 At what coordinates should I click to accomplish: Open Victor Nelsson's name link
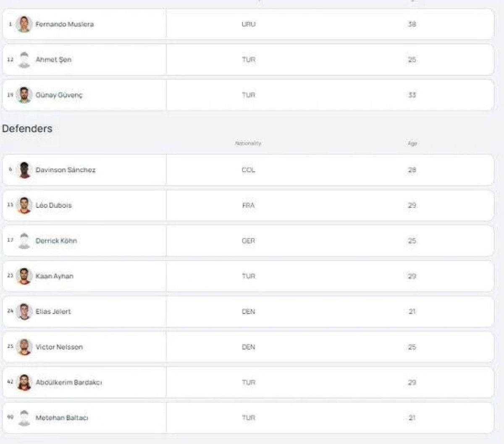point(59,347)
